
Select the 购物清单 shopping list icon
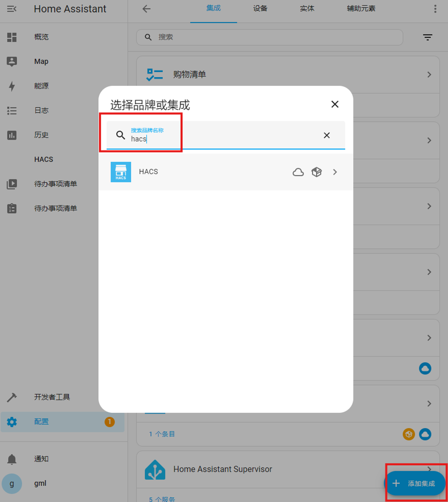(155, 74)
